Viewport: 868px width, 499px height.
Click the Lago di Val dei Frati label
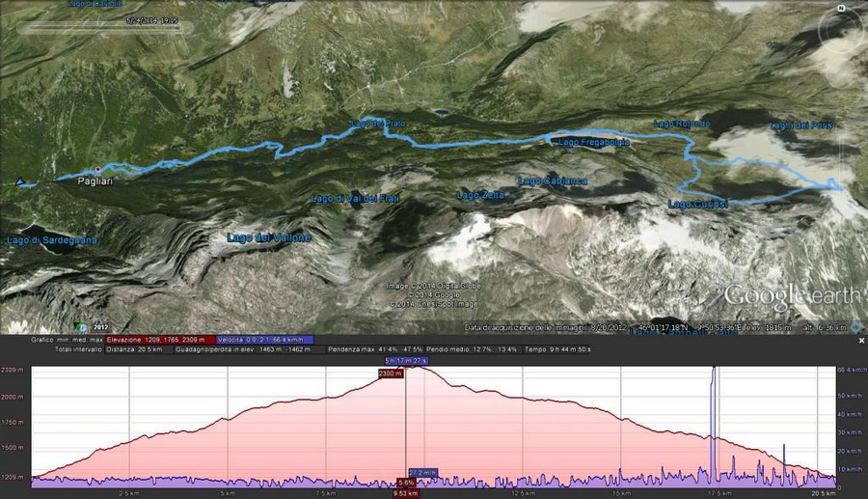pos(355,198)
